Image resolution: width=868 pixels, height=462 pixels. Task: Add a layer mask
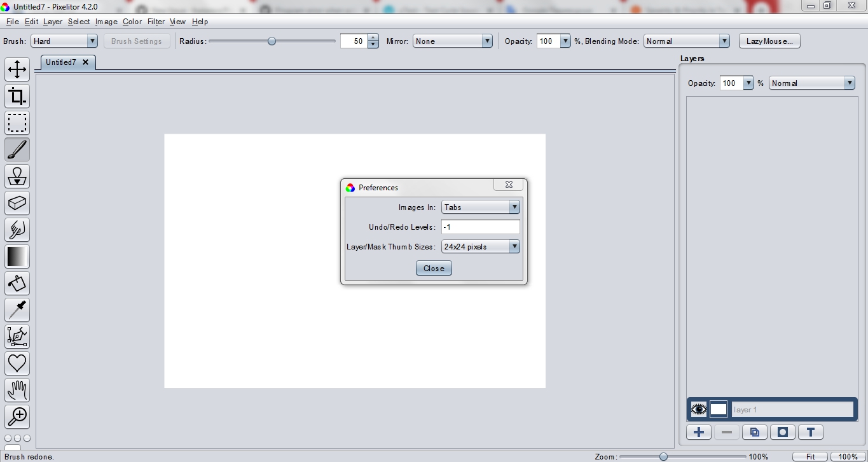[783, 432]
